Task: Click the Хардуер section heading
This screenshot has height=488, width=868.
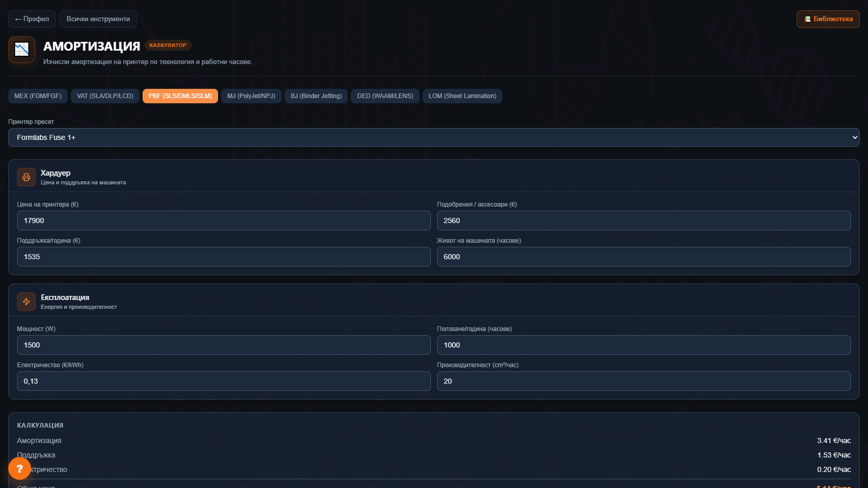Action: click(55, 173)
